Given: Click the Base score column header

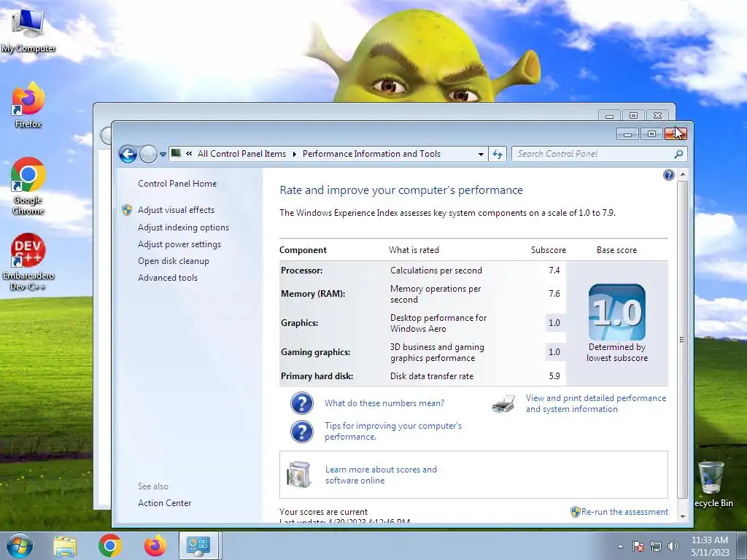Looking at the screenshot, I should [x=616, y=250].
